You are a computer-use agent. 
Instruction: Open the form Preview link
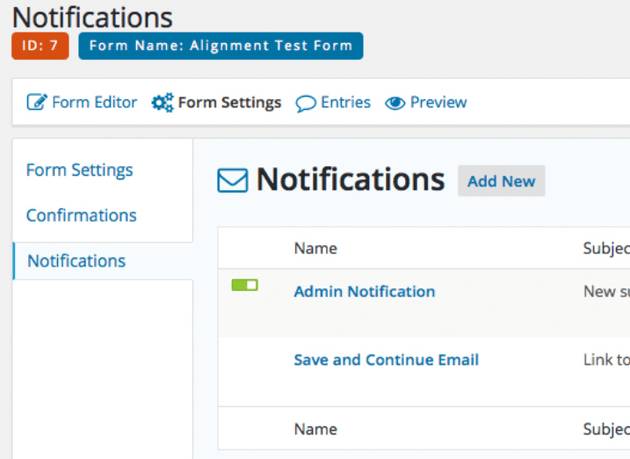(438, 102)
